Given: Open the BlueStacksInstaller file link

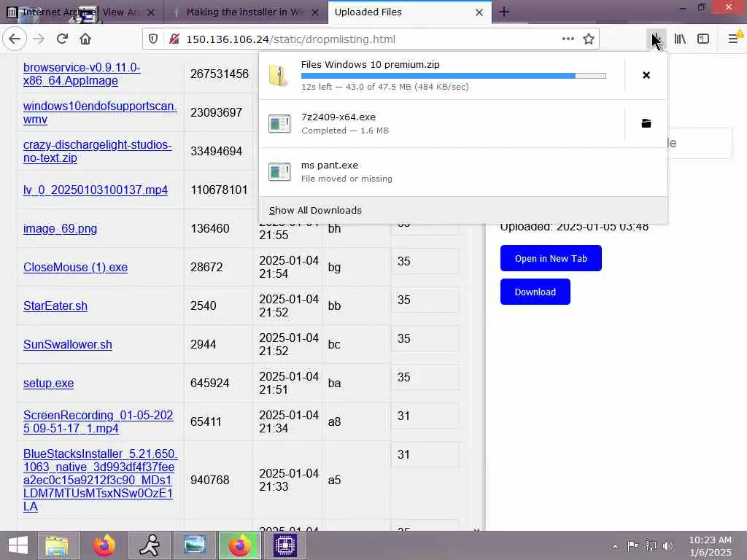Looking at the screenshot, I should tap(100, 480).
